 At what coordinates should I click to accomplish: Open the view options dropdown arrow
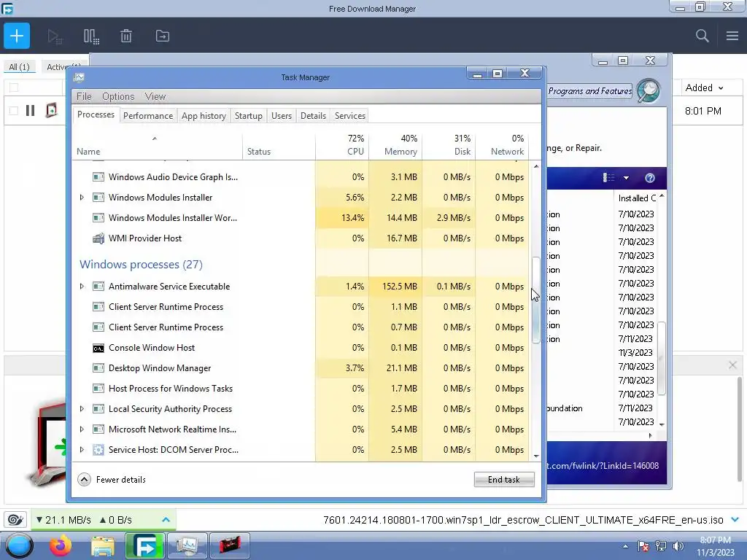[x=626, y=178]
